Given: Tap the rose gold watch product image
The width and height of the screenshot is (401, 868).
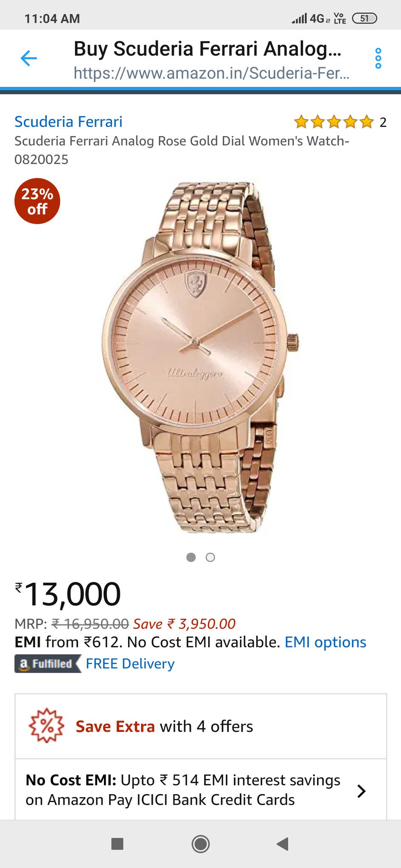Looking at the screenshot, I should tap(200, 357).
